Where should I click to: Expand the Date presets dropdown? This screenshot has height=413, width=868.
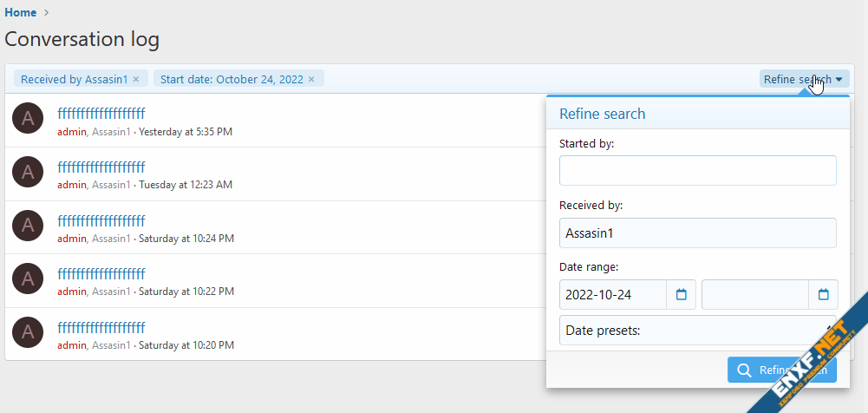697,330
